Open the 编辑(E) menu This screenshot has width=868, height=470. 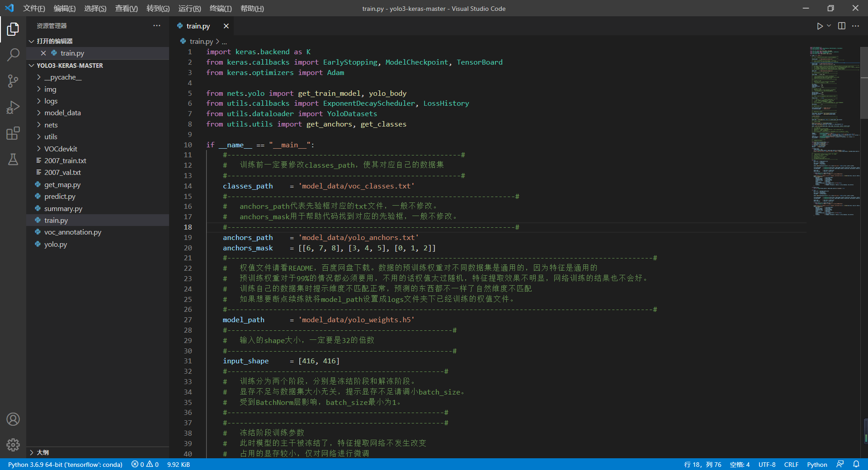click(64, 9)
